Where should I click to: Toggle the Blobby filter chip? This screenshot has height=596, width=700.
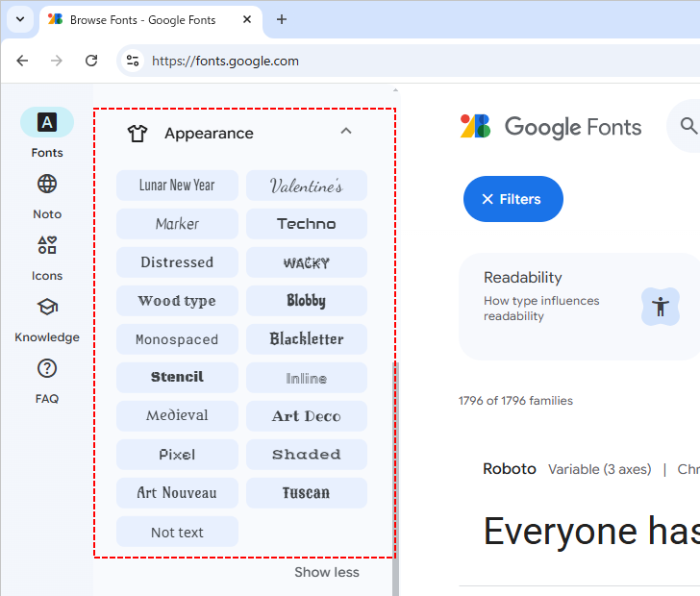[307, 301]
